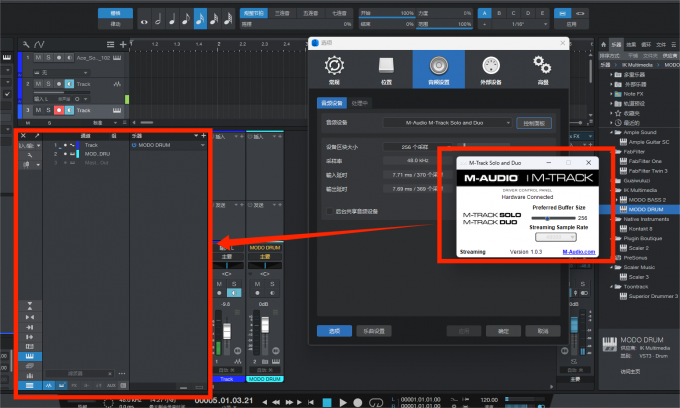The width and height of the screenshot is (680, 408).
Task: Start playback with the Play button
Action: point(343,402)
